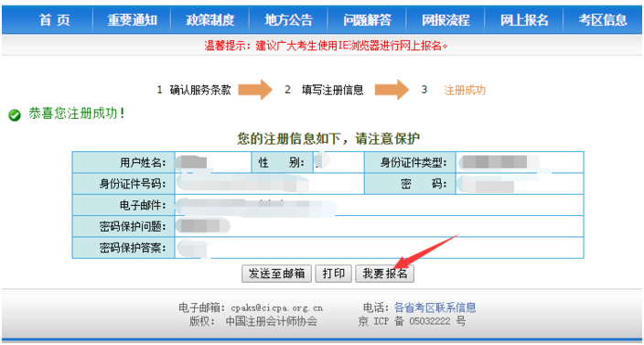Click the green success checkmark icon
644x345 pixels.
click(x=15, y=116)
